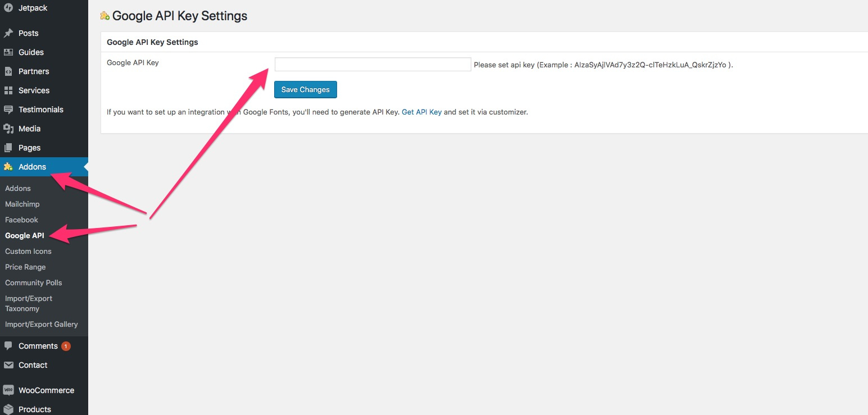Click the Save Changes button

coord(306,90)
